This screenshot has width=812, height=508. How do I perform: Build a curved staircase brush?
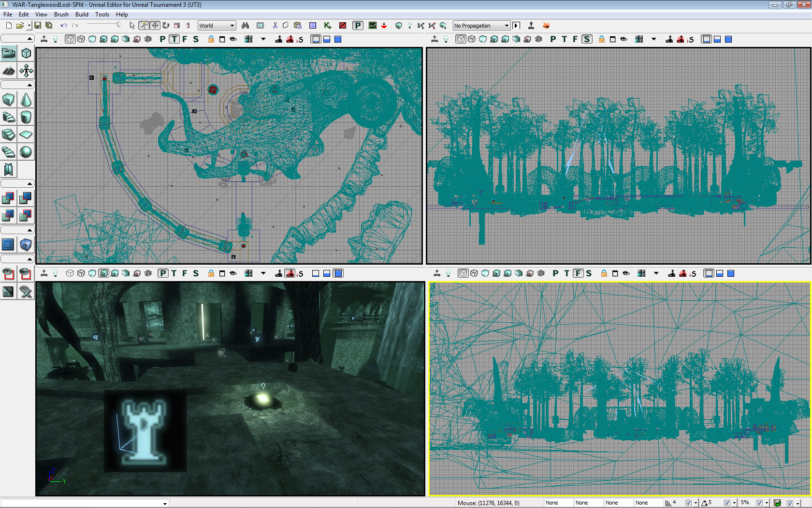(9, 117)
